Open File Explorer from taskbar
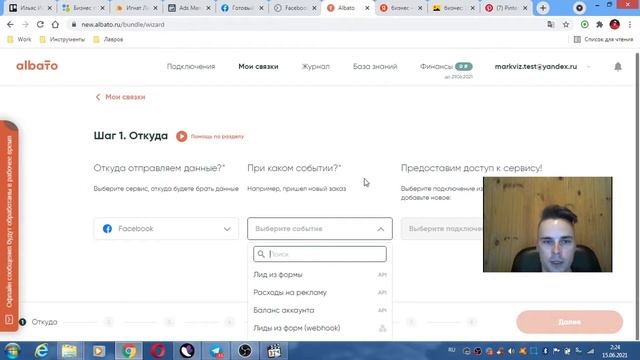The height and width of the screenshot is (360, 640). click(x=69, y=351)
